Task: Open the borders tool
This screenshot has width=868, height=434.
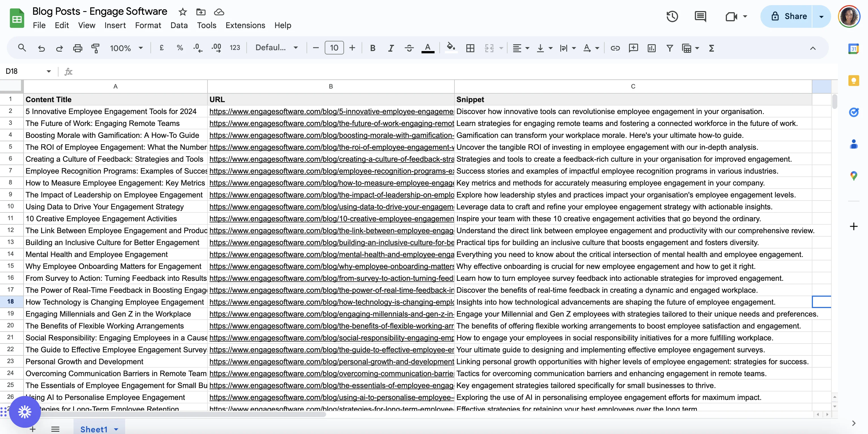Action: [470, 48]
